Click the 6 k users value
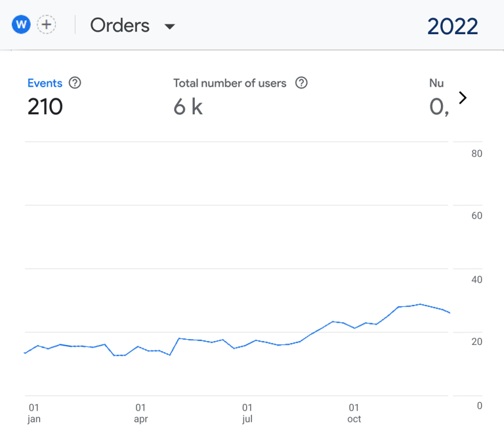Image resolution: width=504 pixels, height=429 pixels. click(x=188, y=107)
